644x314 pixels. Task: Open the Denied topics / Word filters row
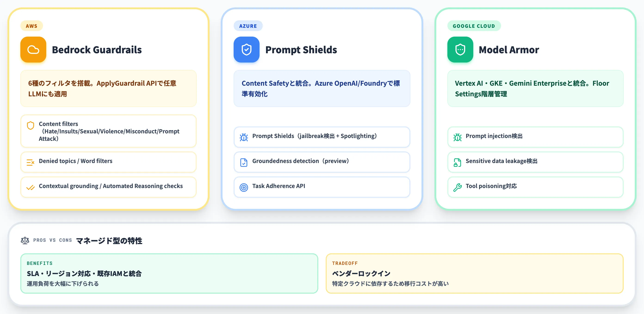point(108,162)
